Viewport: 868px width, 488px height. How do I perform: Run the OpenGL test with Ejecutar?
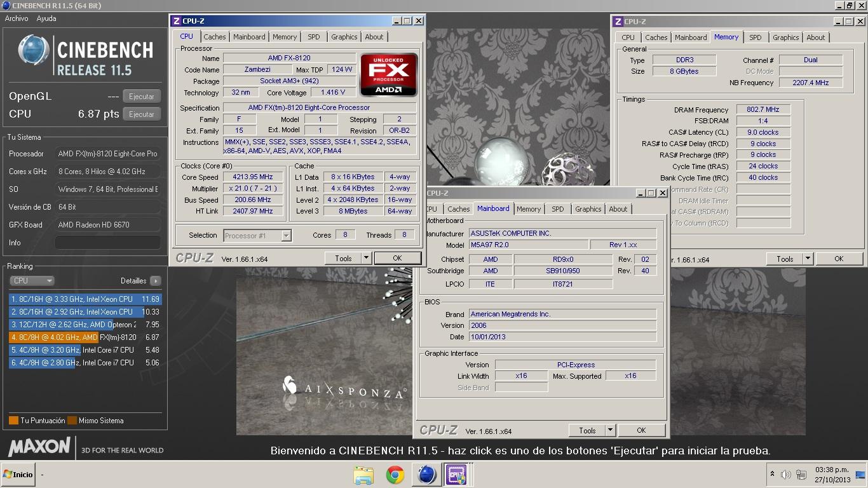click(x=141, y=97)
